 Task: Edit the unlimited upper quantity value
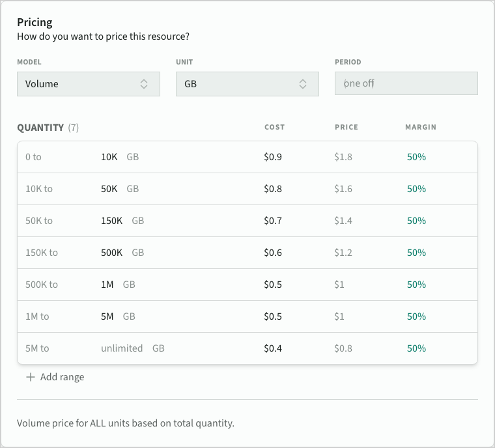coord(122,348)
